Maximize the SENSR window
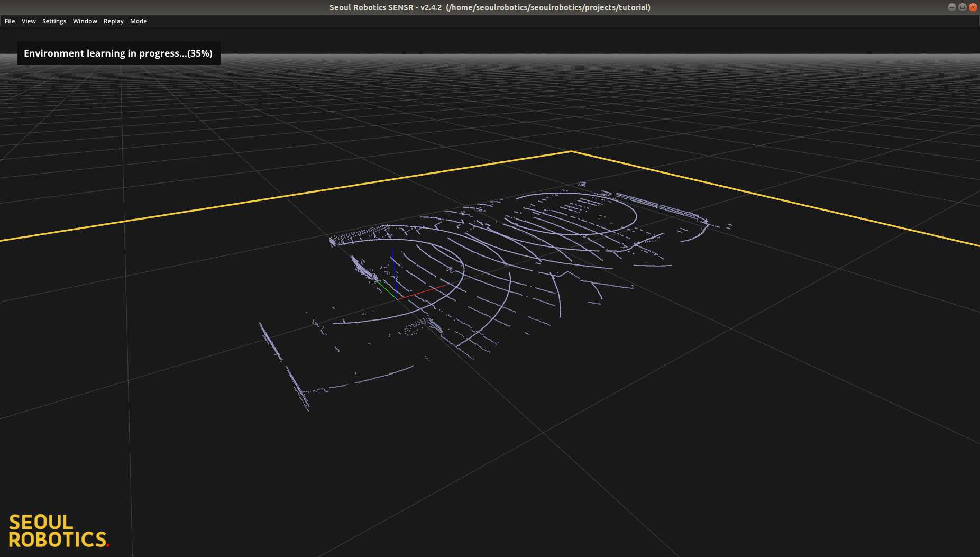980x557 pixels. coord(962,7)
